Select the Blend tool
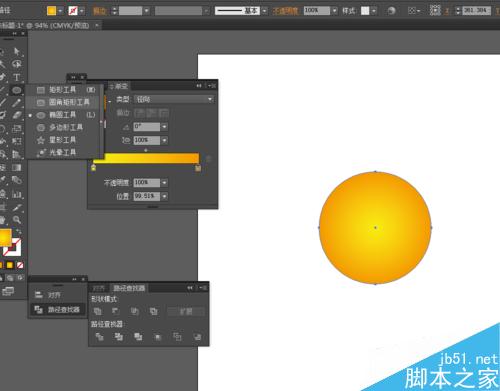500x391 pixels. 16,180
